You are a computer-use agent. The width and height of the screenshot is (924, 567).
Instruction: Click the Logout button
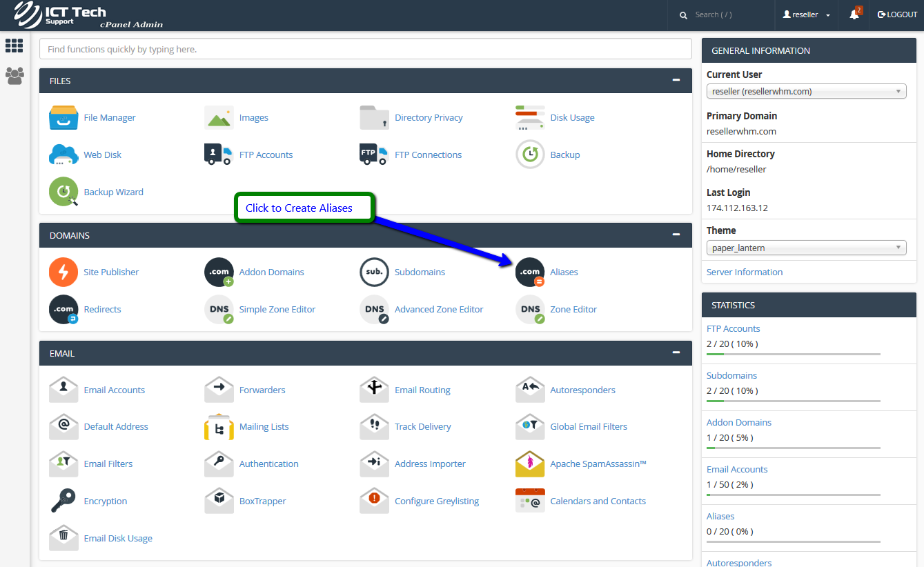point(897,14)
